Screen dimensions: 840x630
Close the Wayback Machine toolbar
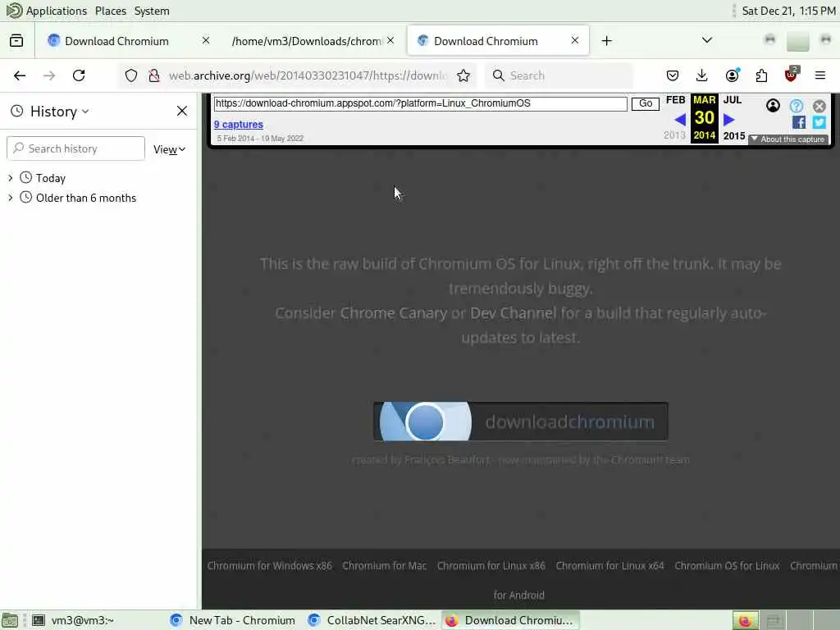[x=819, y=106]
